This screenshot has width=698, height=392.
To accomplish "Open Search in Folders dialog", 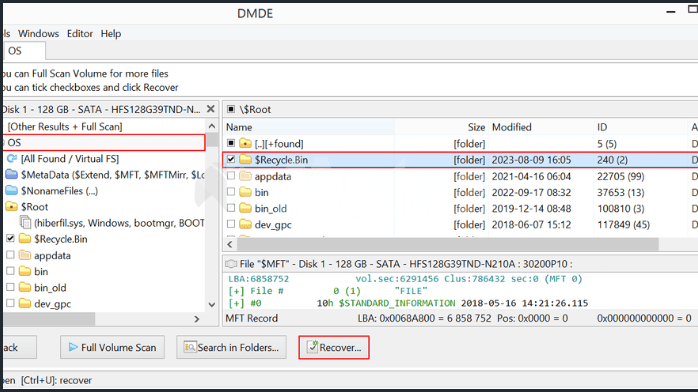I will [231, 348].
